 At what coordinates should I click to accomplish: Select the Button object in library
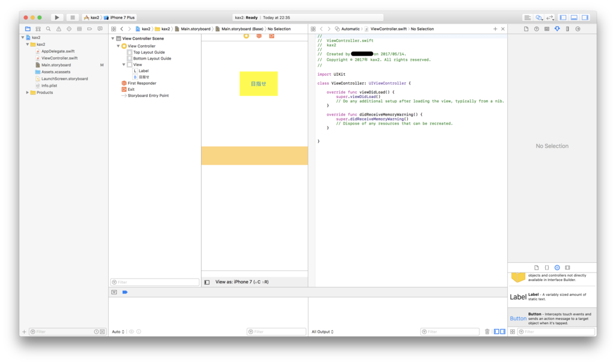552,318
